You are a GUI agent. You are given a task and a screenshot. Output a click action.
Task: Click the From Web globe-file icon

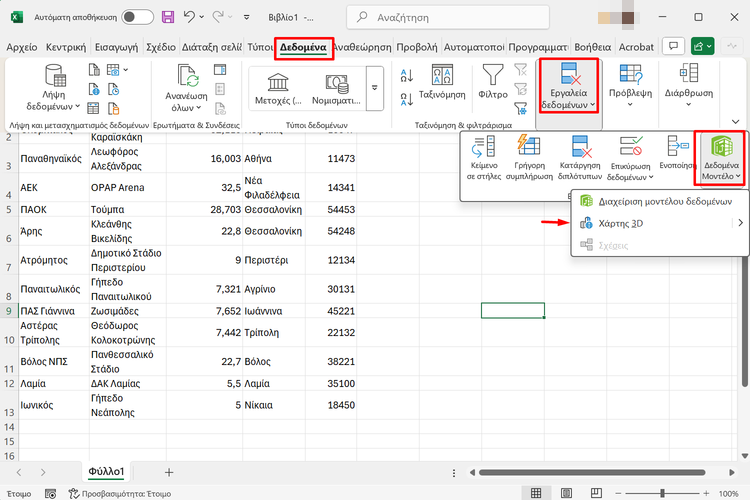click(x=94, y=89)
